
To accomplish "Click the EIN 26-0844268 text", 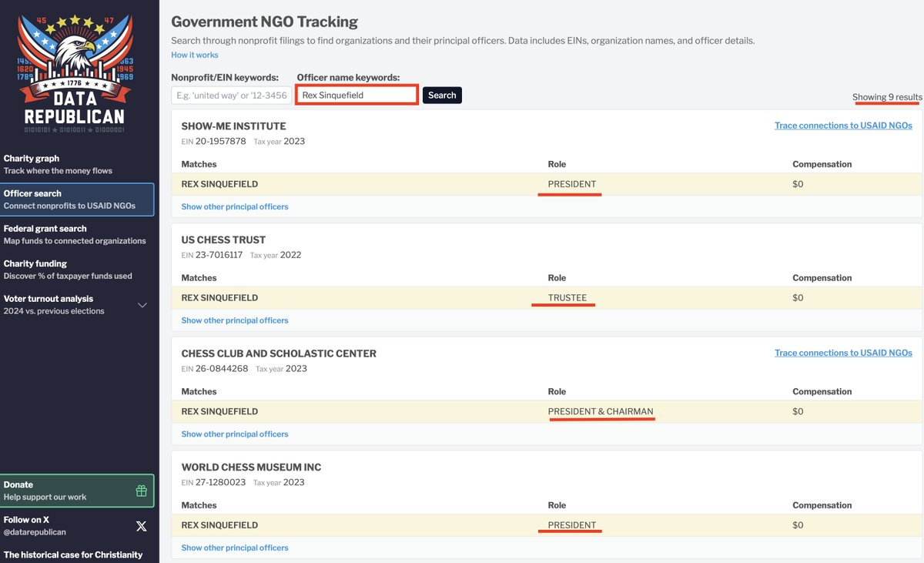I will click(x=215, y=369).
